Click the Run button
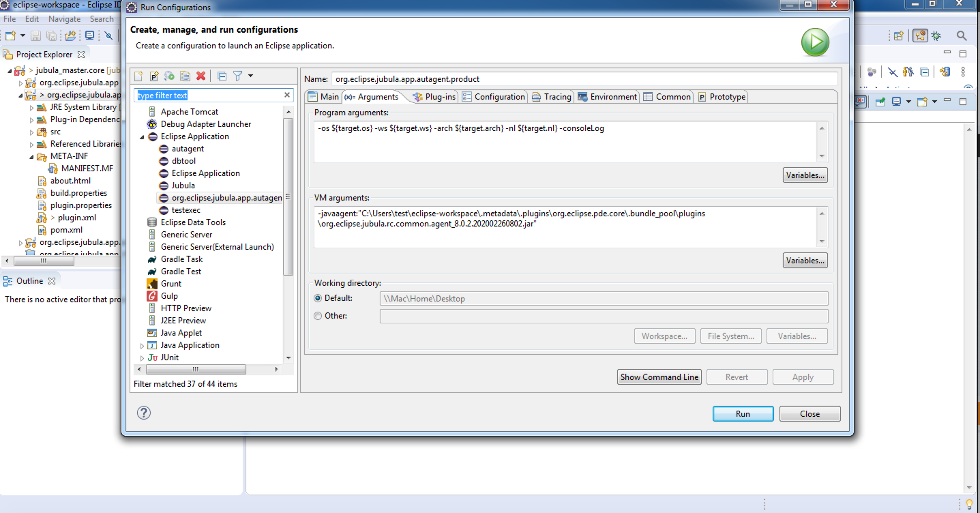Screen dimensions: 980x513 point(743,414)
